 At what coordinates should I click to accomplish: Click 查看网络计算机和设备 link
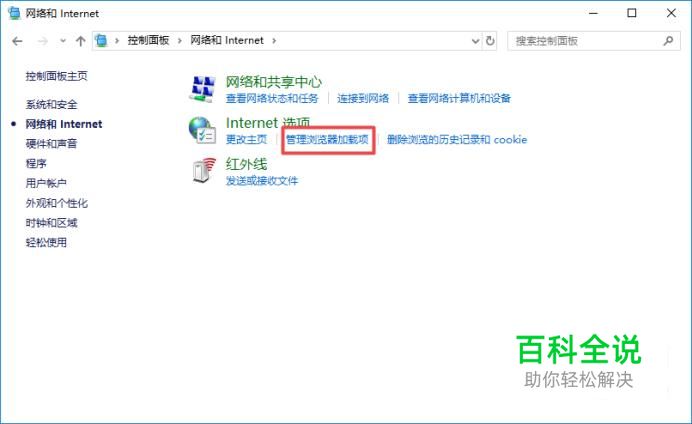pyautogui.click(x=459, y=98)
